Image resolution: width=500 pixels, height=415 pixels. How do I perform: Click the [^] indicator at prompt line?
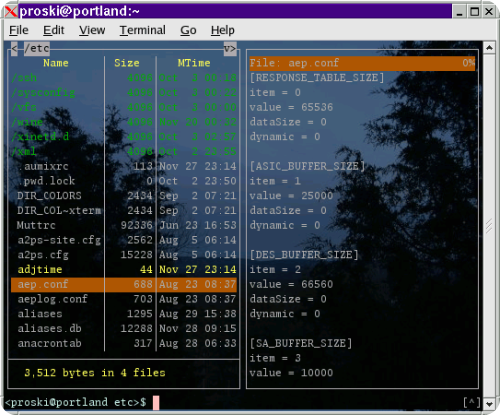(x=472, y=402)
